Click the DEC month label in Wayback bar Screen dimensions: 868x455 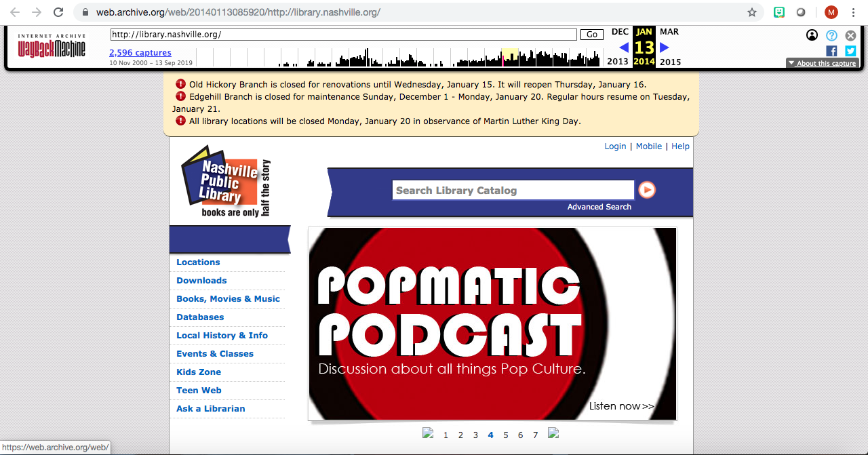620,32
